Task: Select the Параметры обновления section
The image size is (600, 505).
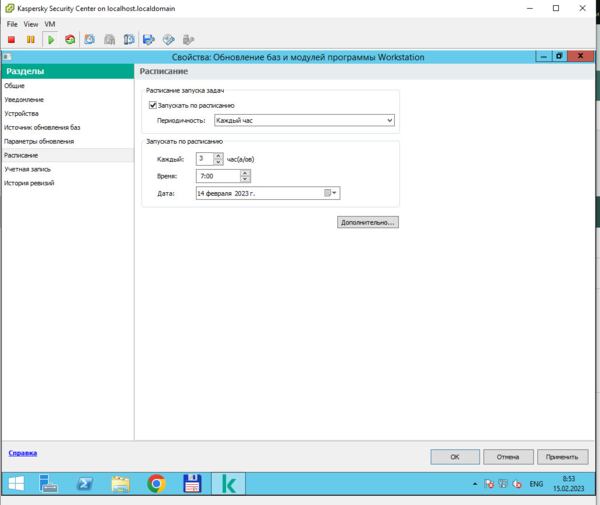Action: (x=39, y=141)
